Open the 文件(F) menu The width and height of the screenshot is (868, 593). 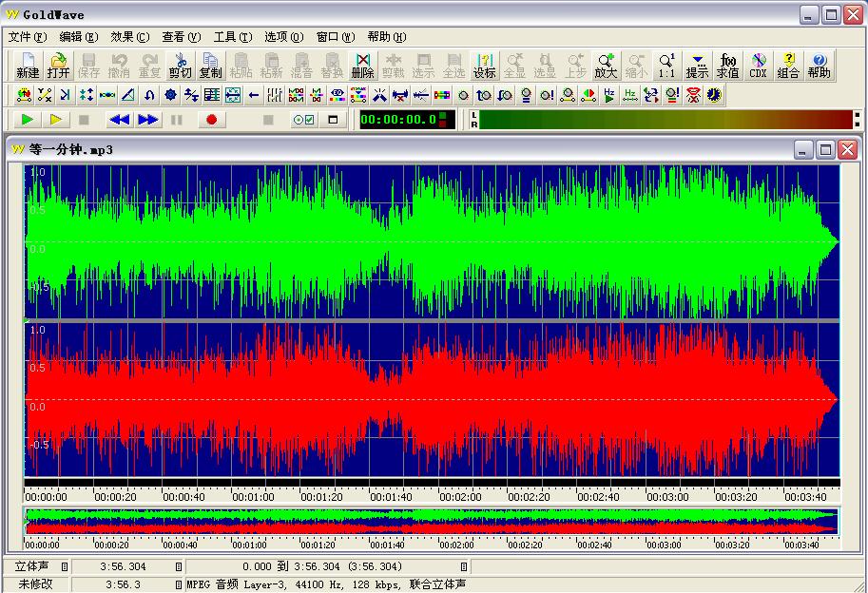[28, 37]
